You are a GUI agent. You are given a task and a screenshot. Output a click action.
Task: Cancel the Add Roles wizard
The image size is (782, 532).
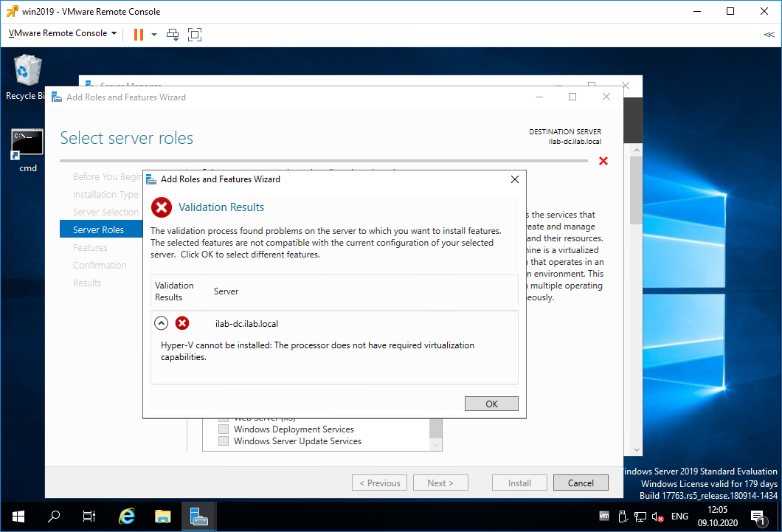(581, 483)
